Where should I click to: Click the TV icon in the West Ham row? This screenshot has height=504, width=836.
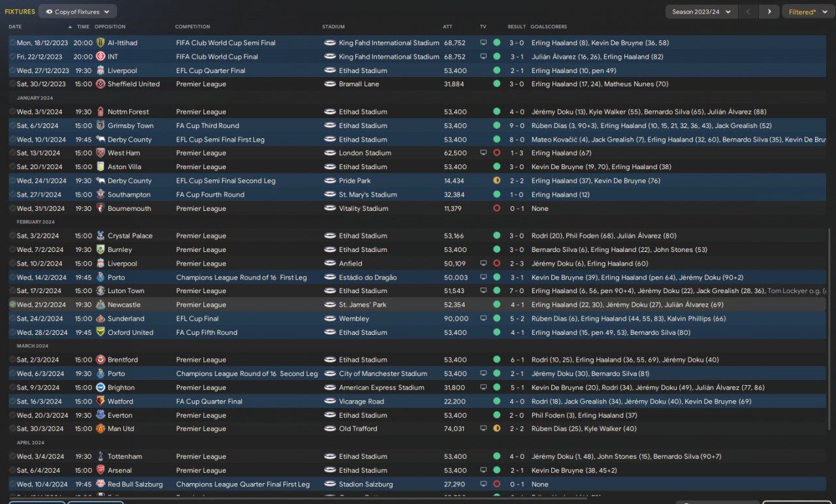[483, 153]
